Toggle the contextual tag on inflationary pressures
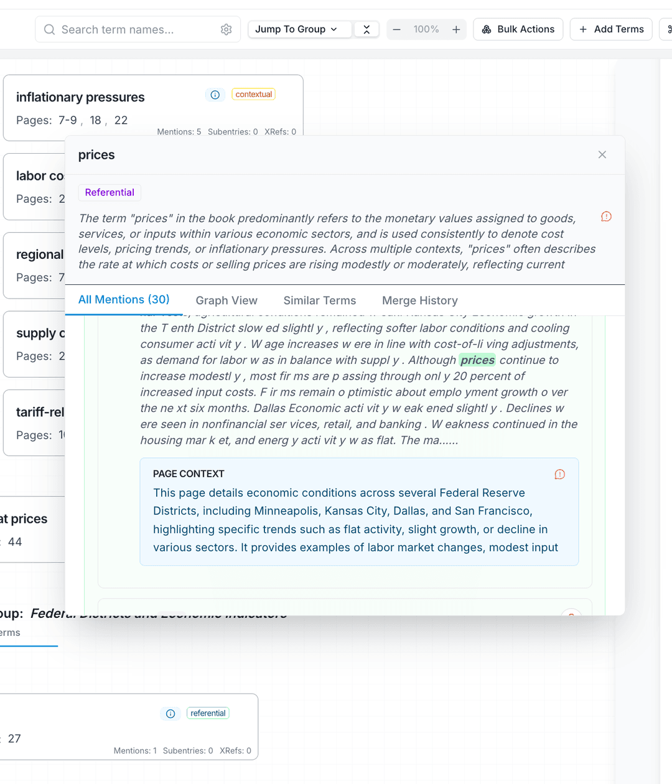The height and width of the screenshot is (784, 672). click(x=253, y=94)
